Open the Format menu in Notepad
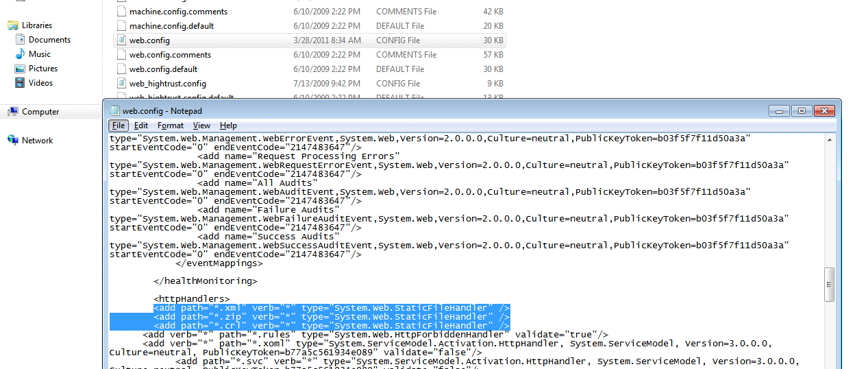 (x=171, y=126)
